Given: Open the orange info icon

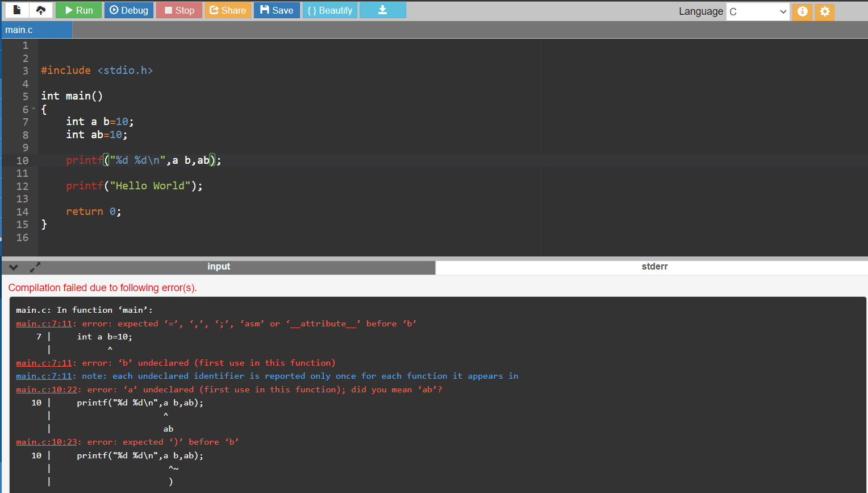Looking at the screenshot, I should click(802, 11).
